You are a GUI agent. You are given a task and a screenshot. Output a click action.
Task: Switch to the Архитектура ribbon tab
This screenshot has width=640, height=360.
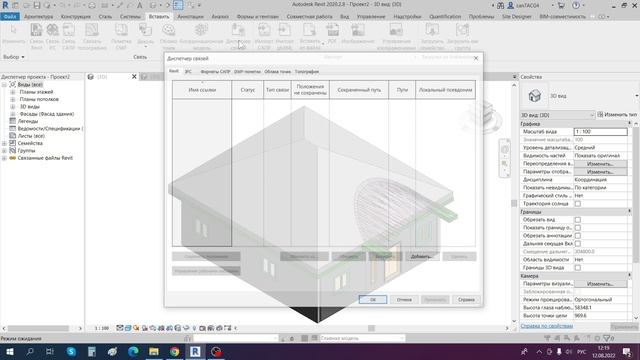pyautogui.click(x=38, y=17)
